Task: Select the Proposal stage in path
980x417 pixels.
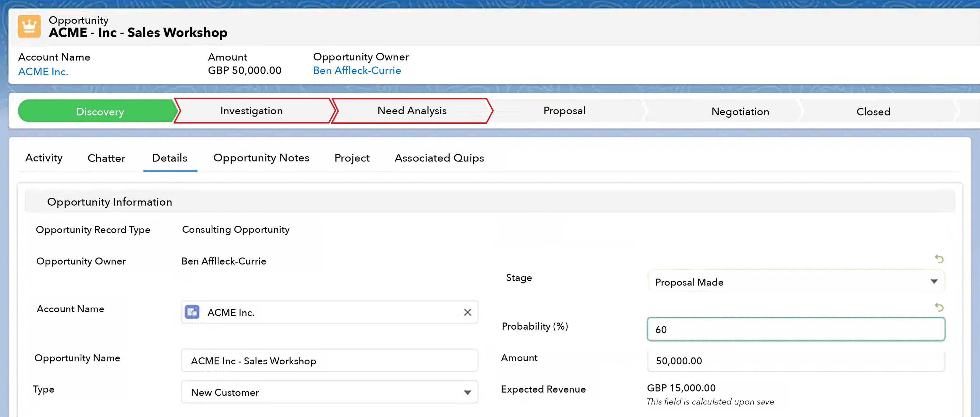Action: pyautogui.click(x=564, y=110)
